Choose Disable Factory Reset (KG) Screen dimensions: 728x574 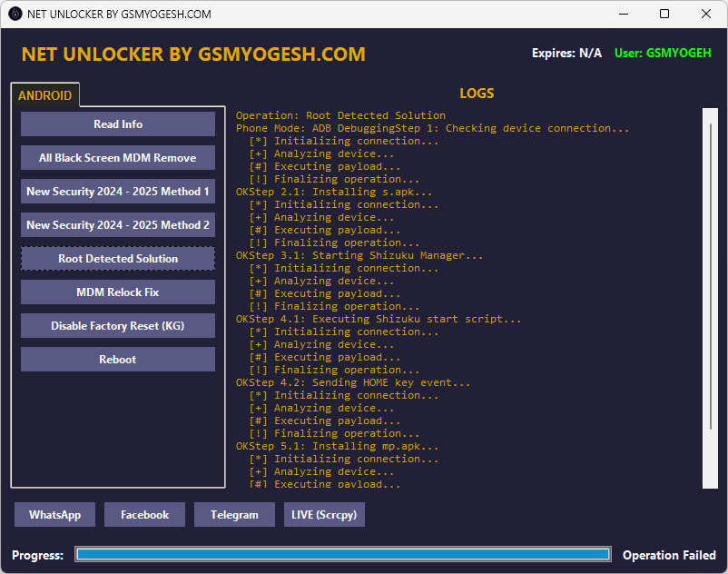click(x=118, y=325)
